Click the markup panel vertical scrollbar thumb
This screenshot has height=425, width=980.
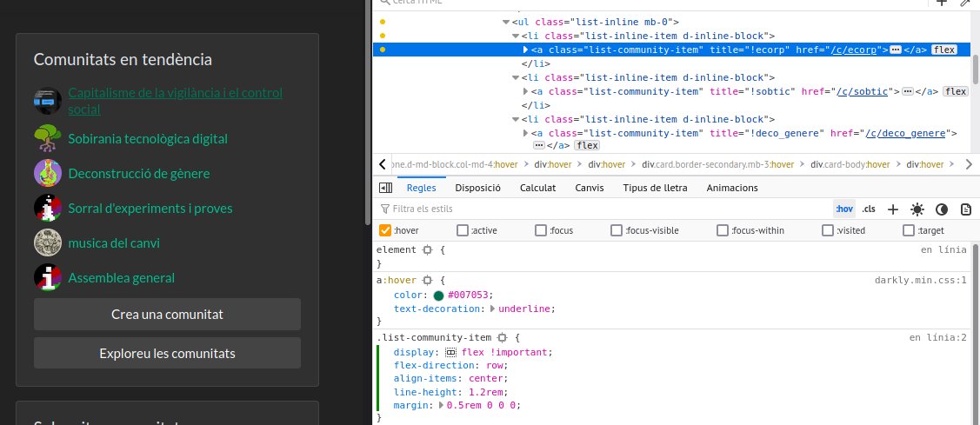[x=975, y=69]
